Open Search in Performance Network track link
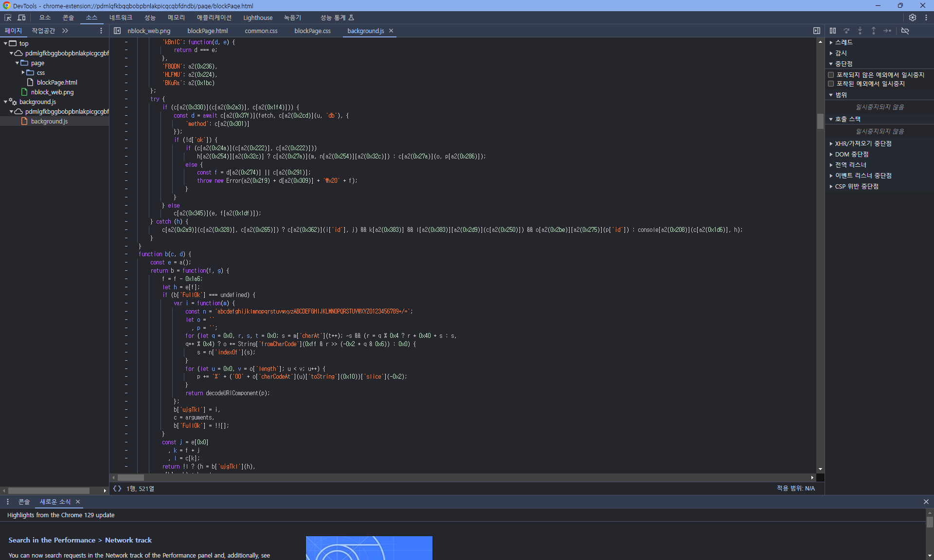Viewport: 934px width, 560px height. tap(80, 540)
